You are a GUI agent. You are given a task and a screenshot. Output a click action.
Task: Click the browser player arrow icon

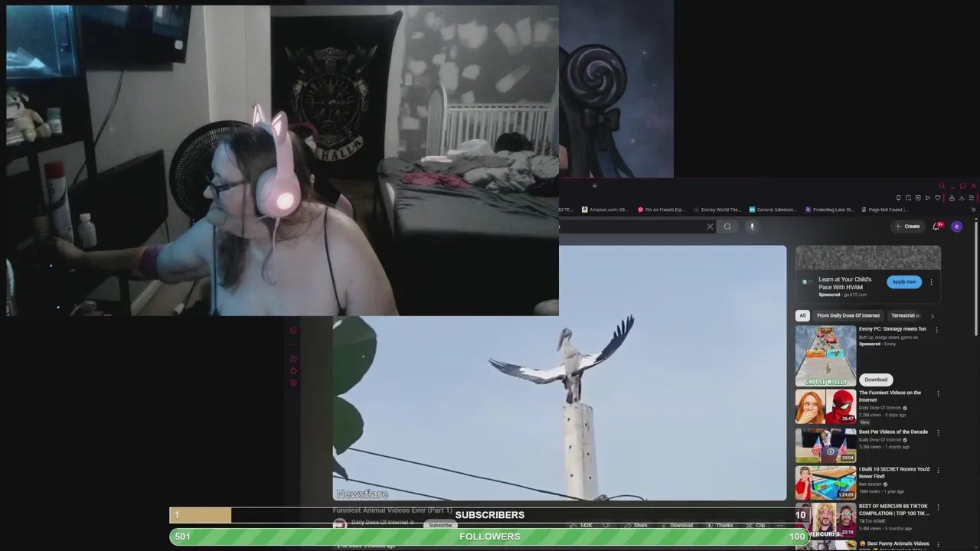point(928,198)
